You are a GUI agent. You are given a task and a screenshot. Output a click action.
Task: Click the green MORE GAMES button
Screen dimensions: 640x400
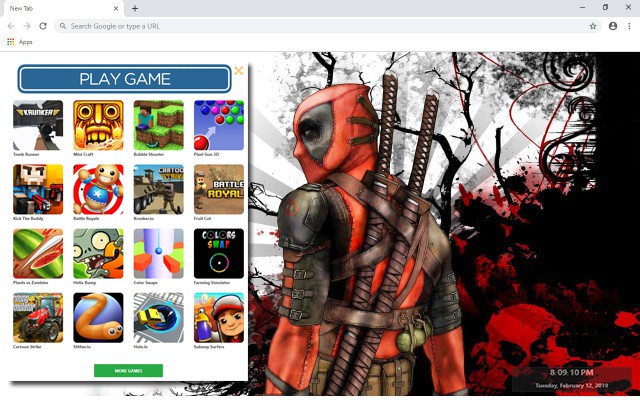129,371
